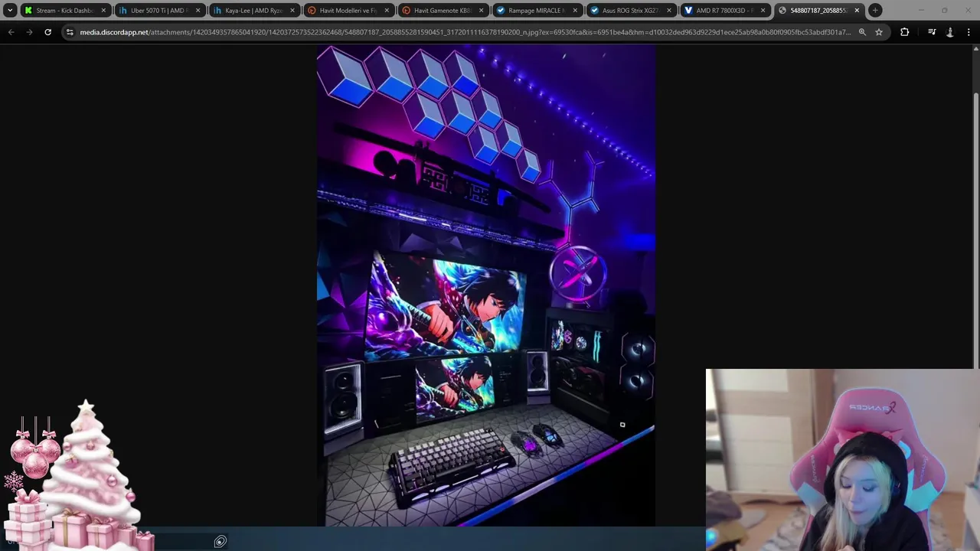Switch to the Kaya-Lee AMD Ryzen tab

coord(253,10)
